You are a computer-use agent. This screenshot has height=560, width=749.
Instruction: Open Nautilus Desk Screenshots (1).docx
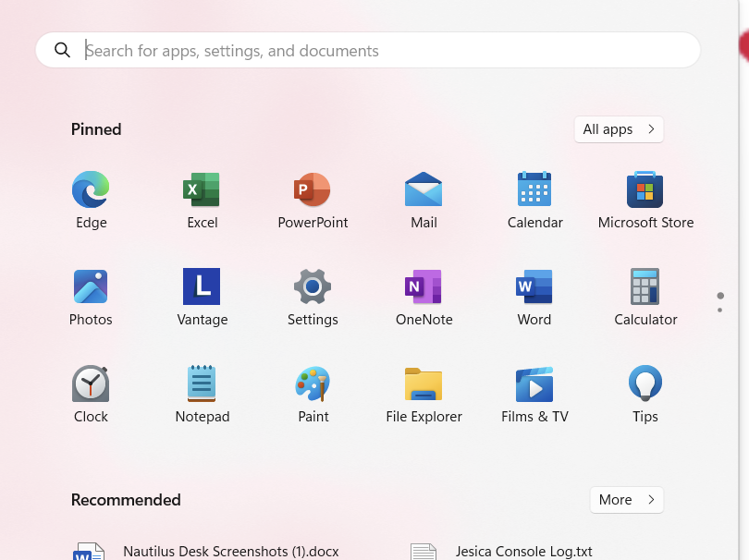coord(206,552)
